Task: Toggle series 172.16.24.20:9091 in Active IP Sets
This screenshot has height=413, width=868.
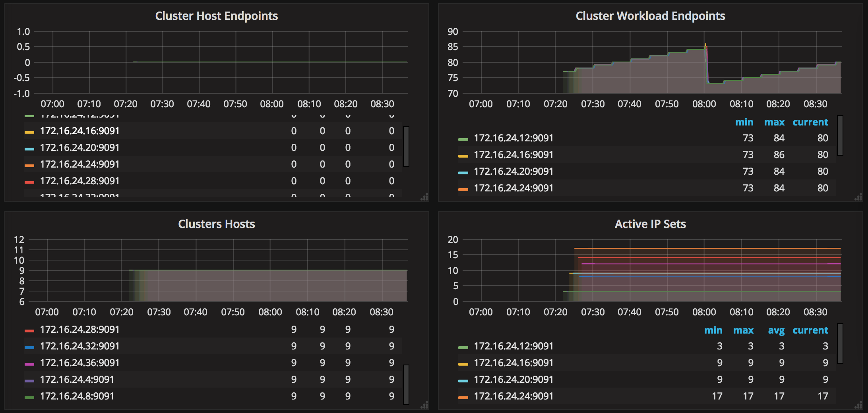Action: pos(513,380)
